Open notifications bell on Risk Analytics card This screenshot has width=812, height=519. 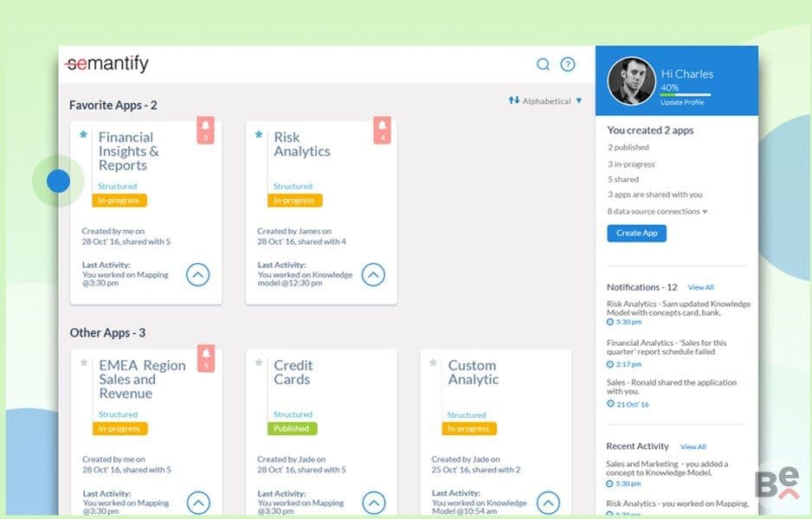[x=382, y=130]
